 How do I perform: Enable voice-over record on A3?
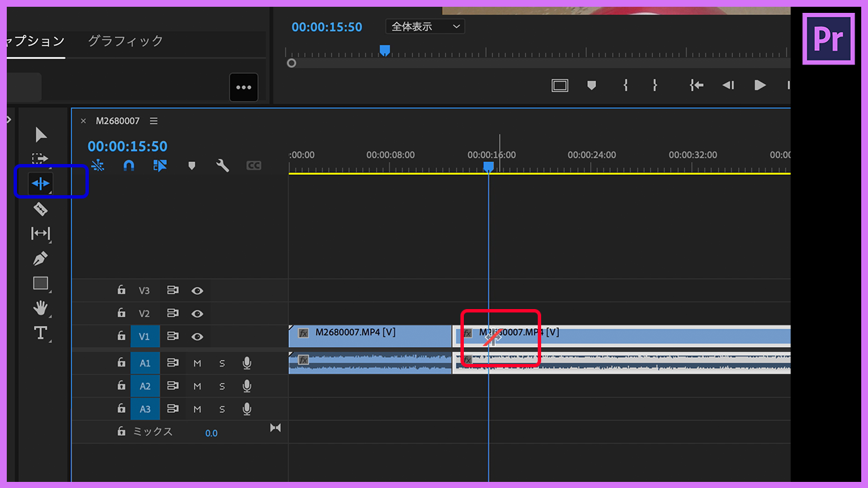[x=247, y=409]
